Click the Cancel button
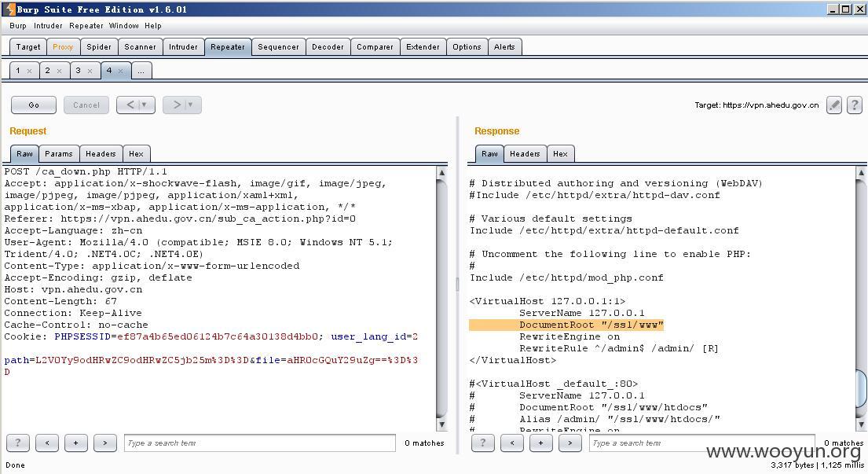Viewport: 868px width, 474px height. click(86, 105)
